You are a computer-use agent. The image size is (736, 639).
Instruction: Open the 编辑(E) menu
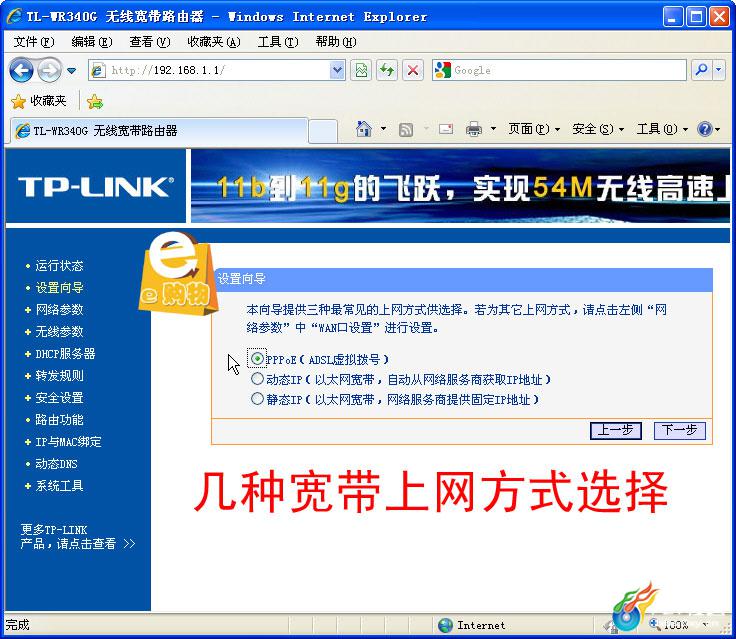pyautogui.click(x=92, y=42)
